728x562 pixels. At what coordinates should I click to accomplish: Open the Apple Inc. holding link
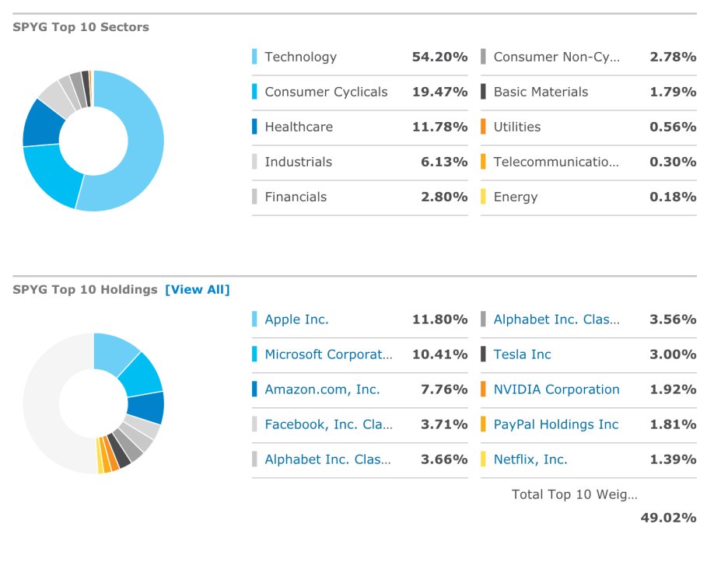(x=296, y=319)
